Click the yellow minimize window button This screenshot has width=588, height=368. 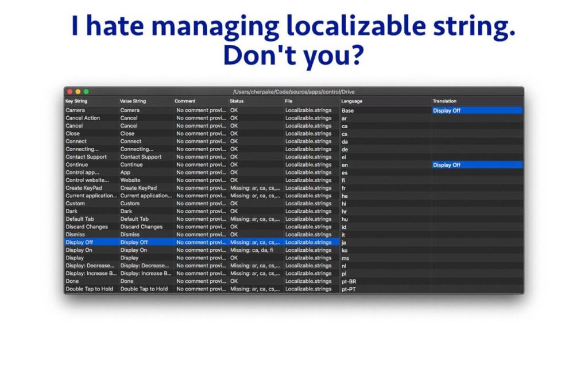click(x=78, y=91)
